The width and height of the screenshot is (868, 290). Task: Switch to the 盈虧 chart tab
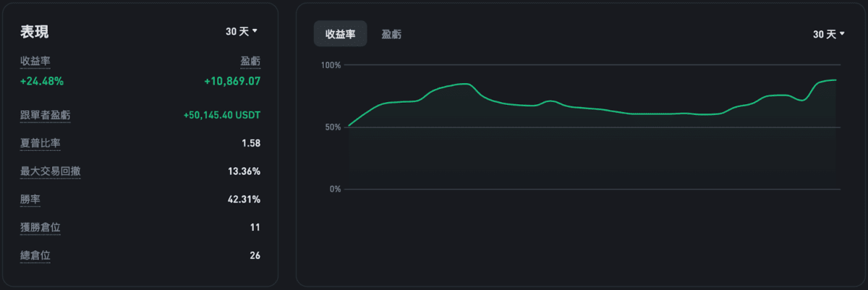tap(392, 34)
